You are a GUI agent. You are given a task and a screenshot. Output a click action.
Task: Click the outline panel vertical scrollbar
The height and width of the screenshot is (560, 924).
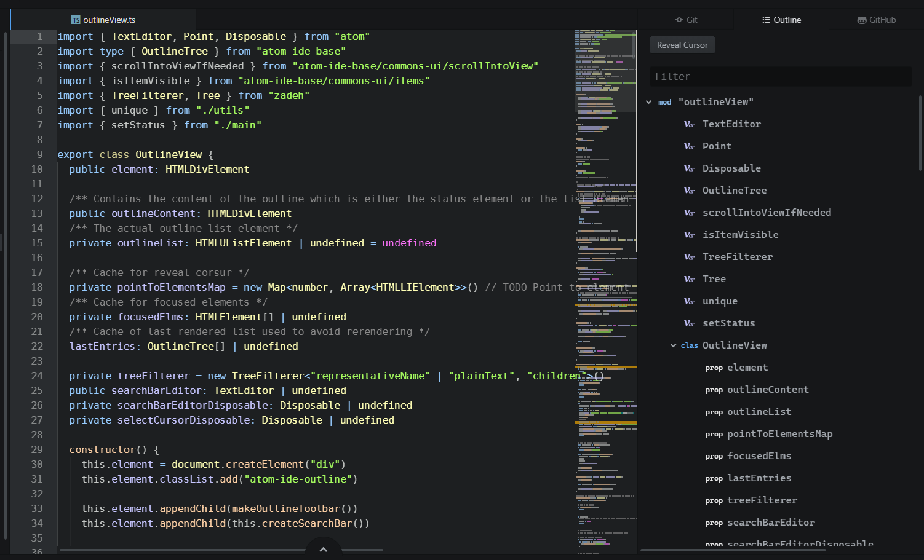point(920,133)
